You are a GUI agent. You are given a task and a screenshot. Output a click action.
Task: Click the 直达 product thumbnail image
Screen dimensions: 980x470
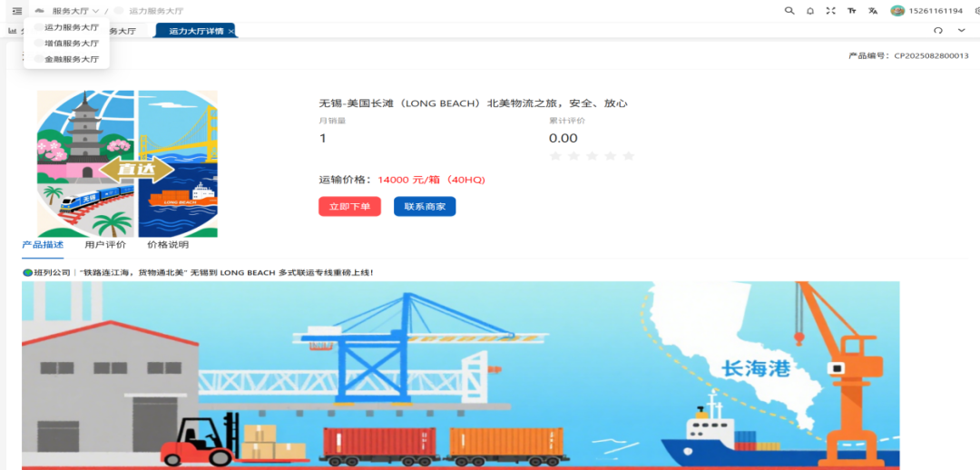point(128,163)
